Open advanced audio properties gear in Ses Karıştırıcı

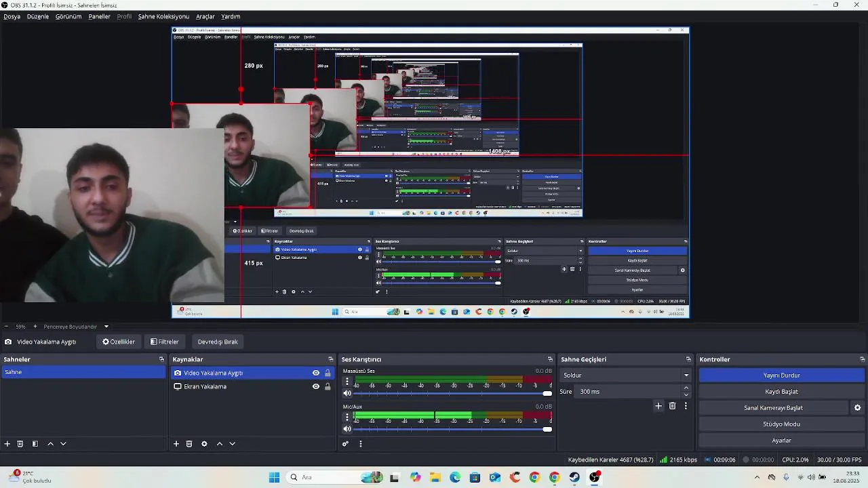[x=345, y=444]
